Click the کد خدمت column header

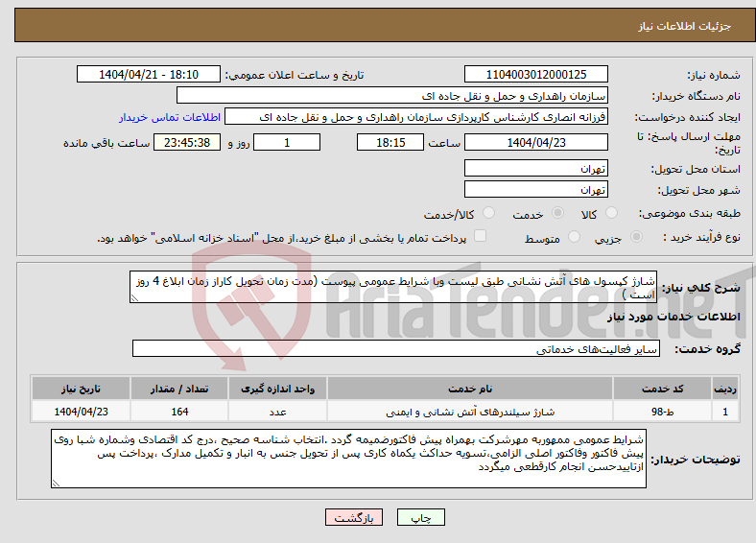pos(662,389)
